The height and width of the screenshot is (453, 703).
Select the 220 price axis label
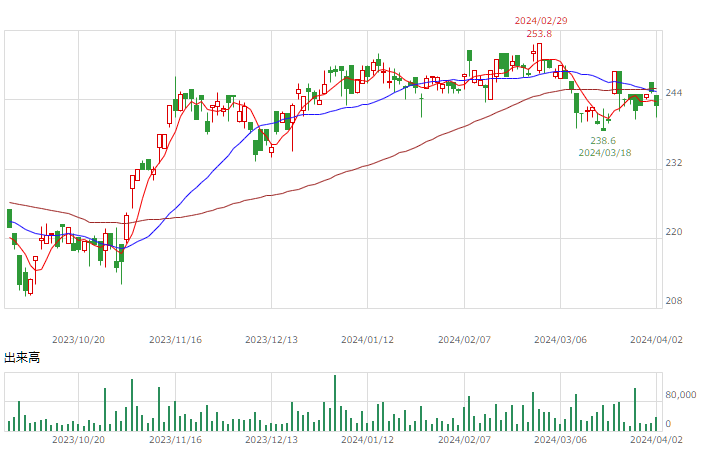click(x=674, y=232)
